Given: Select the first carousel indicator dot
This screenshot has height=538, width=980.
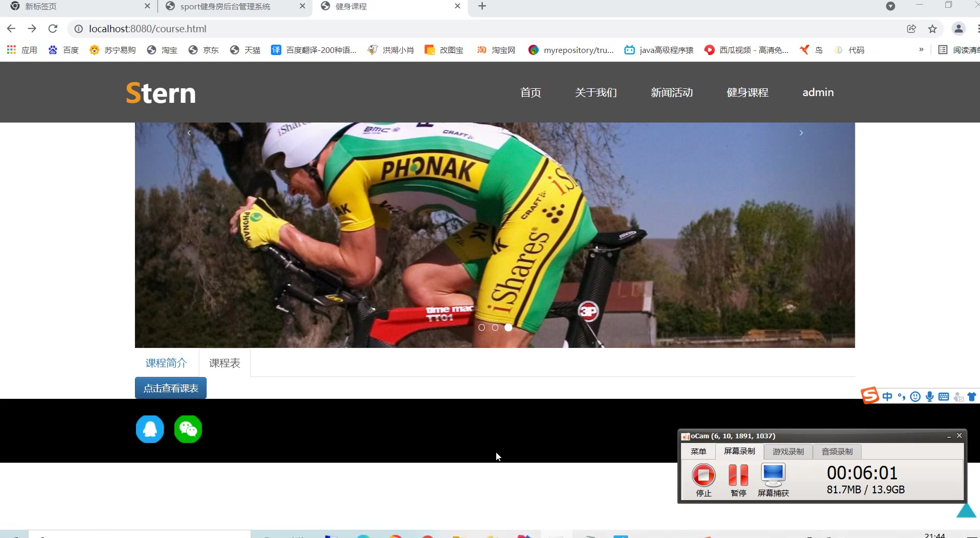Looking at the screenshot, I should pyautogui.click(x=482, y=327).
